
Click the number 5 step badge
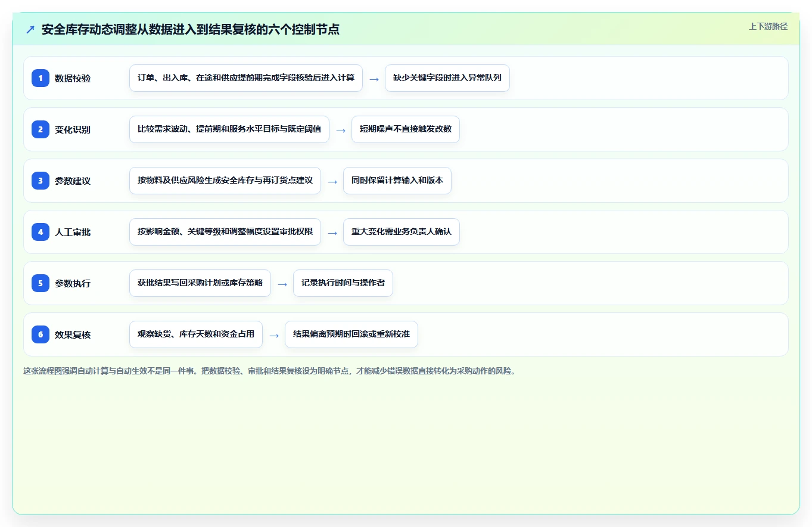point(41,283)
